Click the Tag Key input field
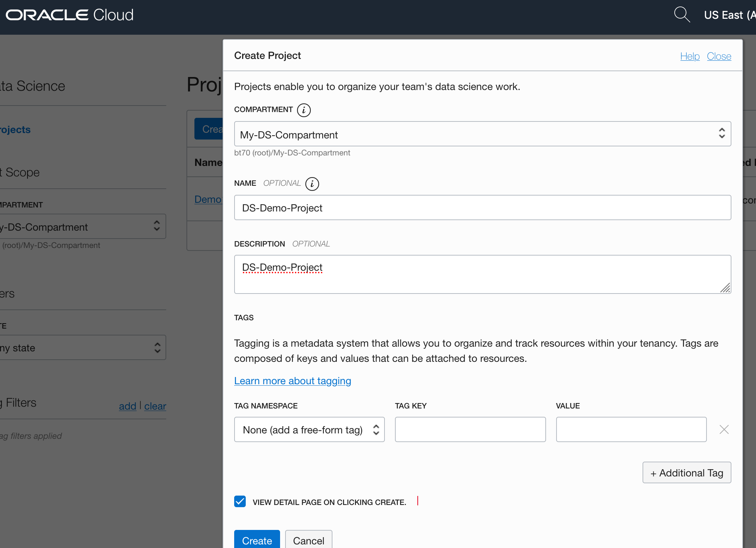Image resolution: width=756 pixels, height=548 pixels. point(470,429)
